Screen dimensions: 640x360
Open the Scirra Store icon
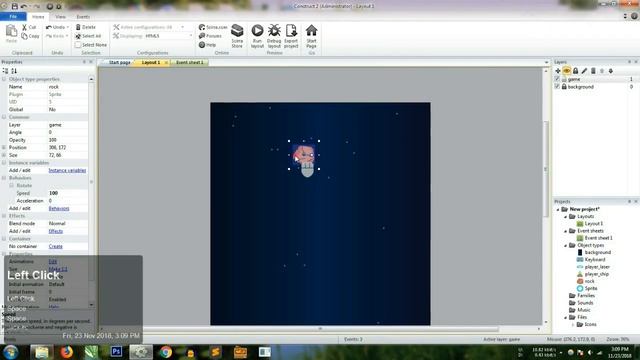point(237,31)
